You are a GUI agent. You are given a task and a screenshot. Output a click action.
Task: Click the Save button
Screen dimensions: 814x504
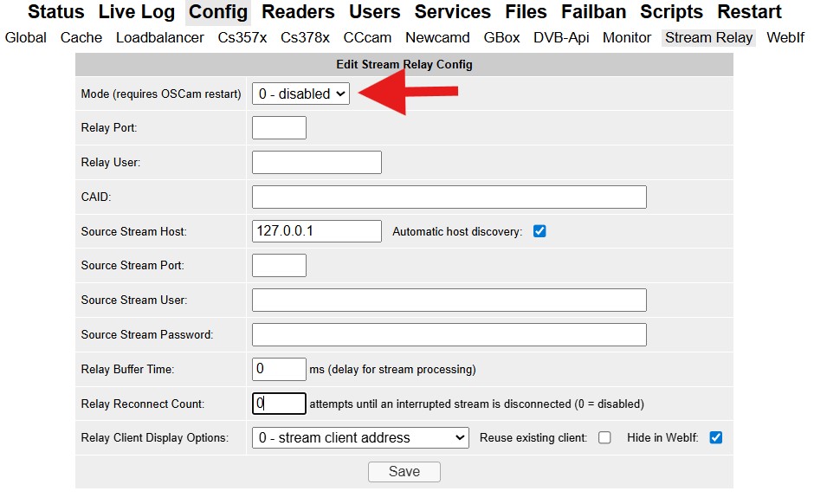tap(404, 472)
